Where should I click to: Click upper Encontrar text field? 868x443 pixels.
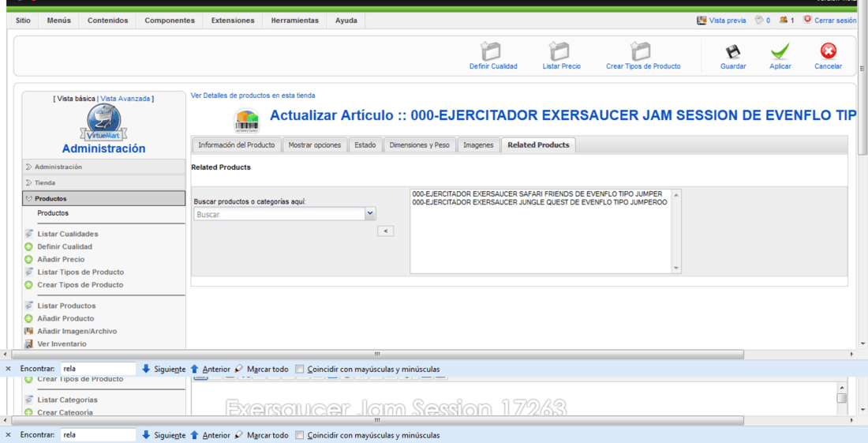pyautogui.click(x=99, y=369)
